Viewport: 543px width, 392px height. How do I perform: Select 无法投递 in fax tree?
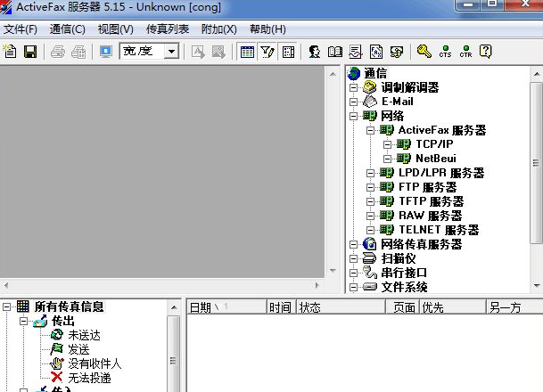[x=89, y=378]
